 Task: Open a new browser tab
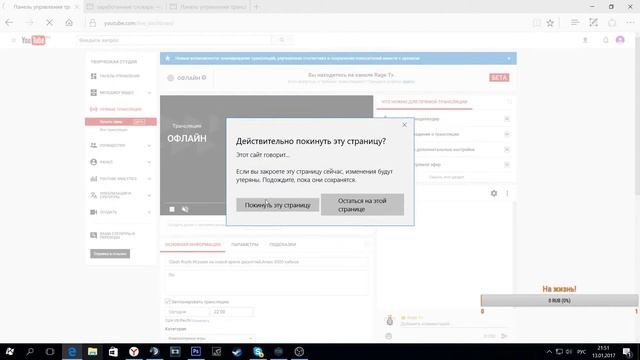click(256, 7)
